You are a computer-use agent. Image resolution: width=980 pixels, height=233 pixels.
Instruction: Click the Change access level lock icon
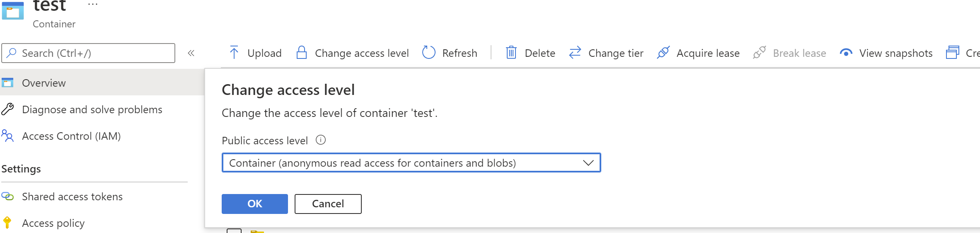(x=302, y=53)
